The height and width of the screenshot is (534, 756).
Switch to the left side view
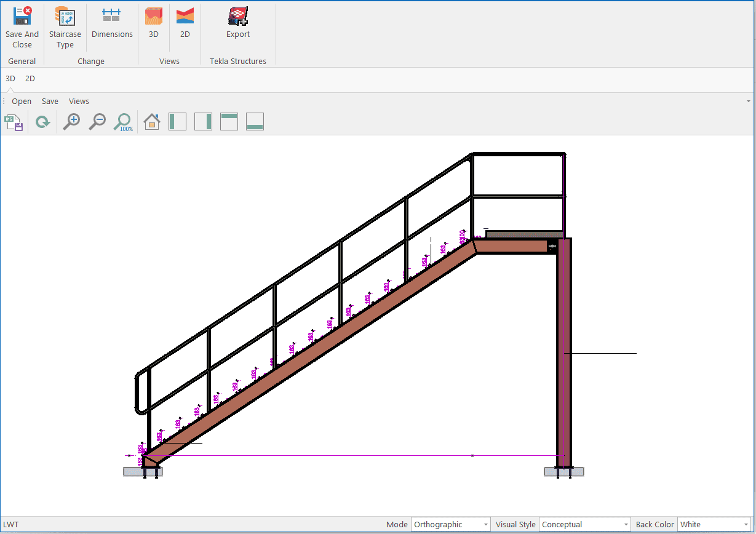pos(177,122)
